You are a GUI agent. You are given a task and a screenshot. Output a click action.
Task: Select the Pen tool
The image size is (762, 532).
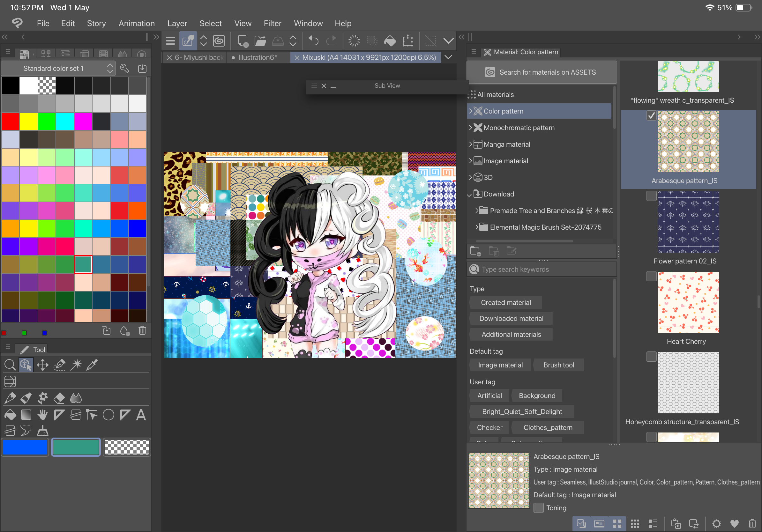(x=10, y=398)
